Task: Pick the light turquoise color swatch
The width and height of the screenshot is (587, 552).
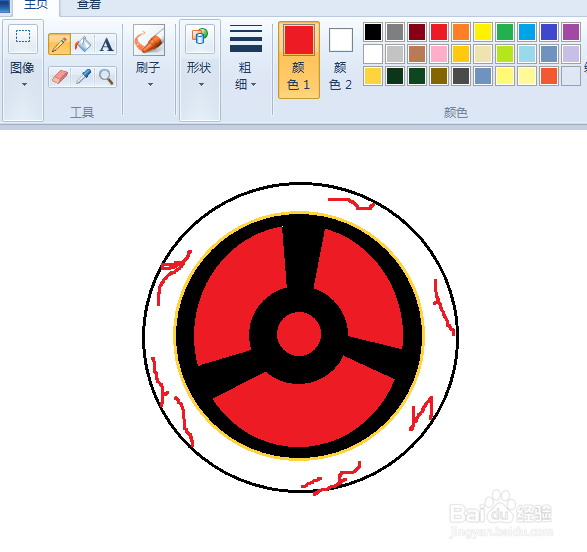Action: pyautogui.click(x=527, y=54)
